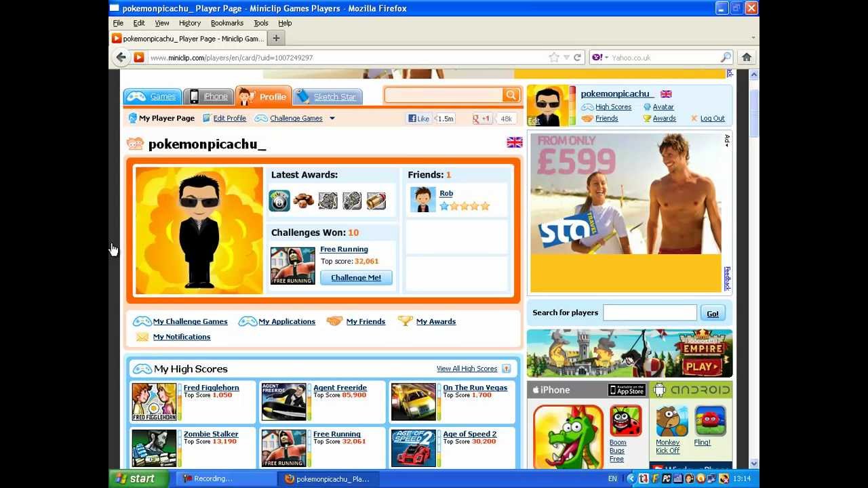Open a new browser tab
This screenshot has height=488, width=868.
[276, 39]
